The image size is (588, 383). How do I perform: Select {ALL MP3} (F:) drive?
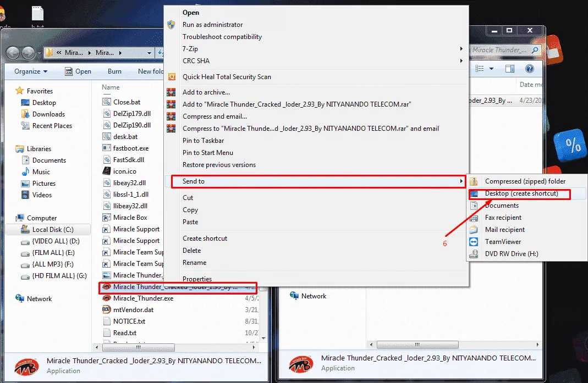tap(47, 264)
